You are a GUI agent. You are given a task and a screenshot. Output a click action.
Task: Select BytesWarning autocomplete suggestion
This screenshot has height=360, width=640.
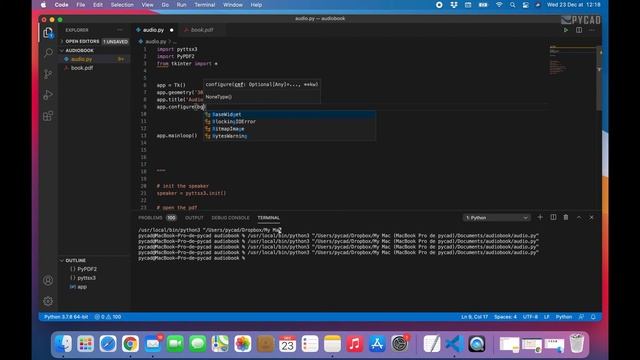coord(289,136)
